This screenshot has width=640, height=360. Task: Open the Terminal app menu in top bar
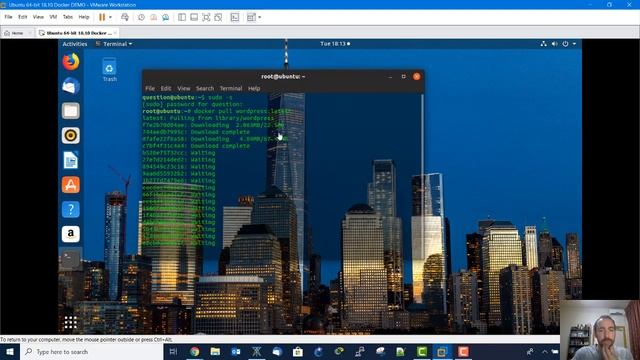tap(114, 44)
